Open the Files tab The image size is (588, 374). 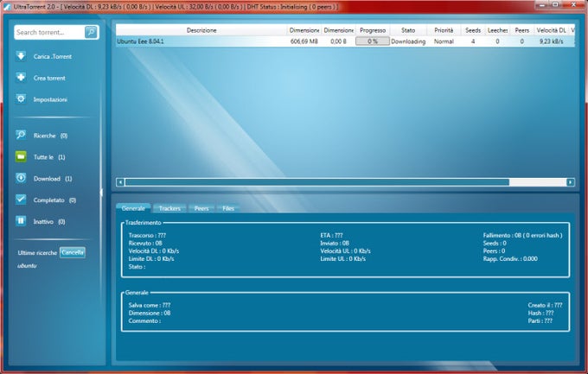point(228,208)
